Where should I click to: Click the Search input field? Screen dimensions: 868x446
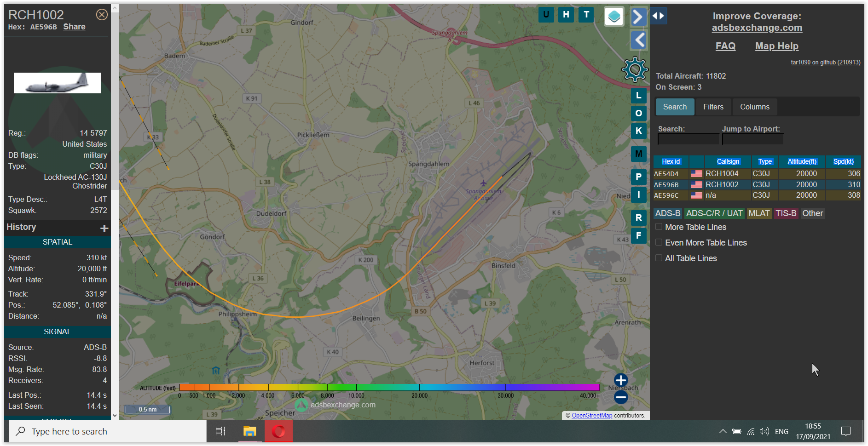[x=688, y=139]
